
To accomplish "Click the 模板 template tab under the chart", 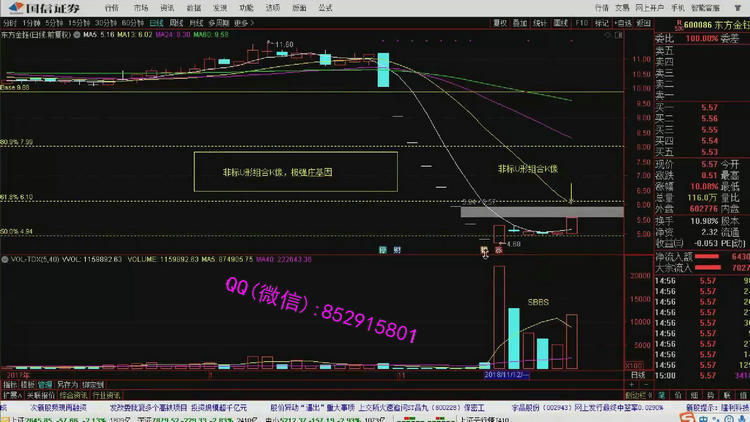I will [x=28, y=384].
